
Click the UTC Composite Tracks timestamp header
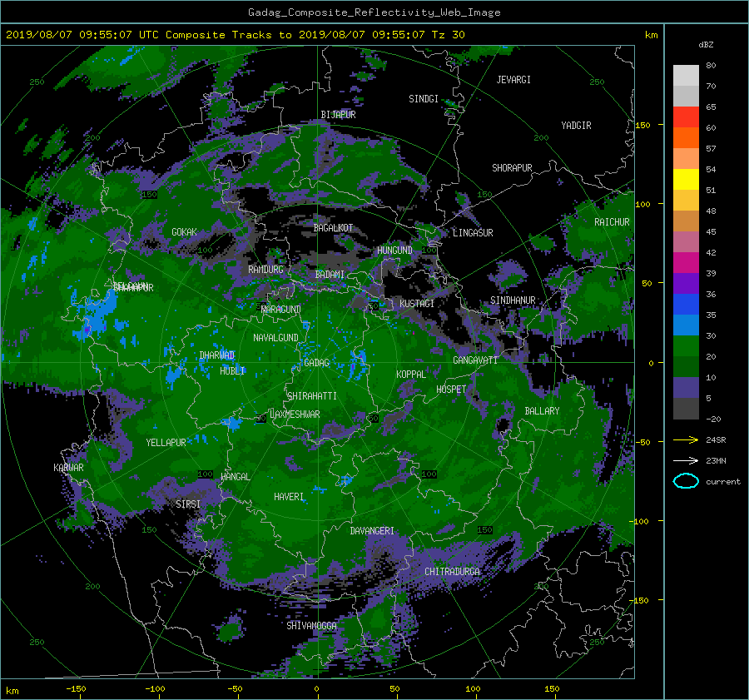pyautogui.click(x=235, y=35)
